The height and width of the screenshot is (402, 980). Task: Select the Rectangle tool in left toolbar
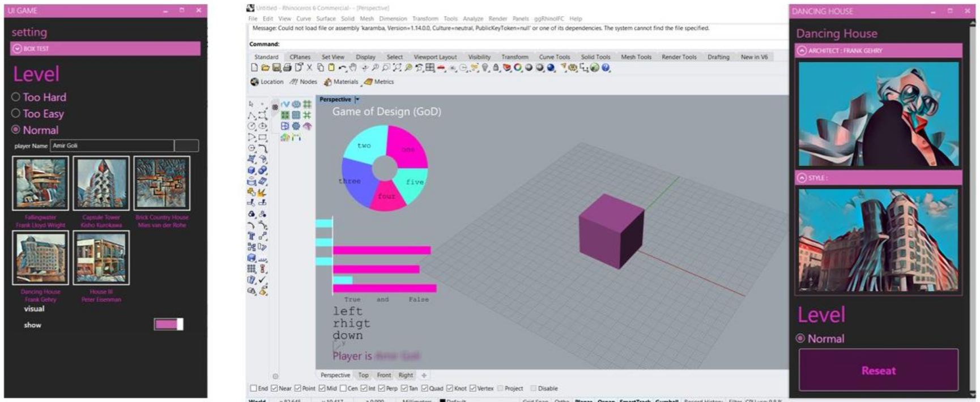click(x=263, y=137)
